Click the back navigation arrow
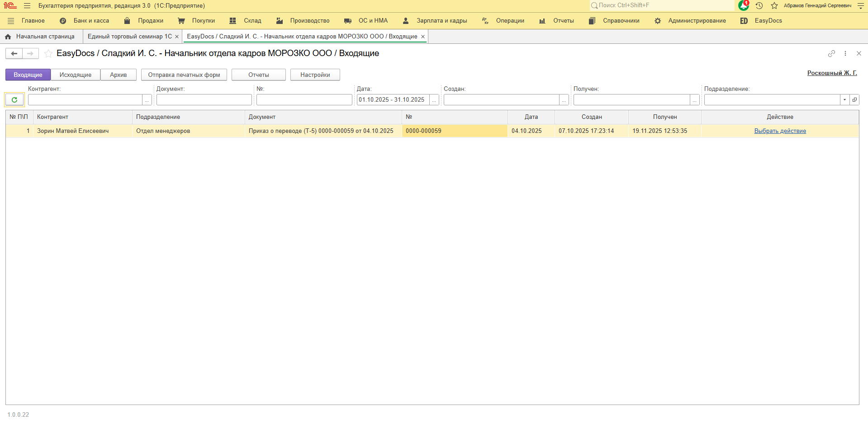 pyautogui.click(x=14, y=54)
